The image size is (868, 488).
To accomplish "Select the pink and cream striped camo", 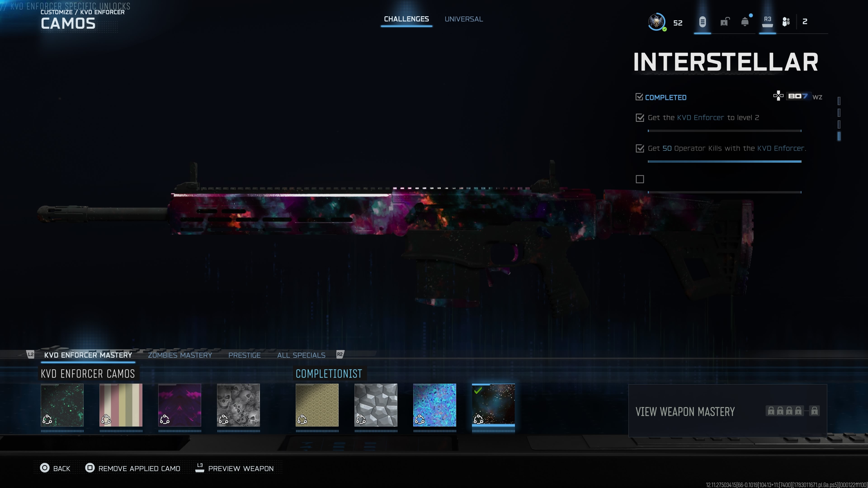I will (121, 405).
